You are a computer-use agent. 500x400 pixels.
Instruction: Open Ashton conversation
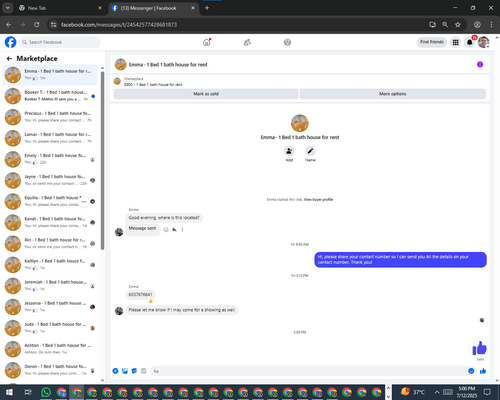[x=50, y=349]
